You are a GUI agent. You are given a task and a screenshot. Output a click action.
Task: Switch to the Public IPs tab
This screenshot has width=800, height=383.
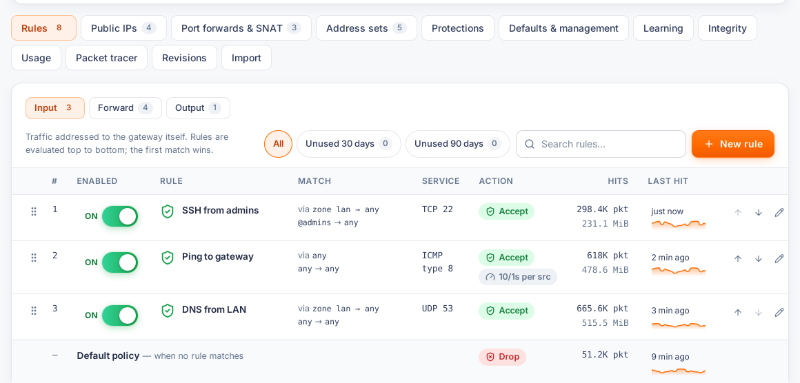click(123, 28)
